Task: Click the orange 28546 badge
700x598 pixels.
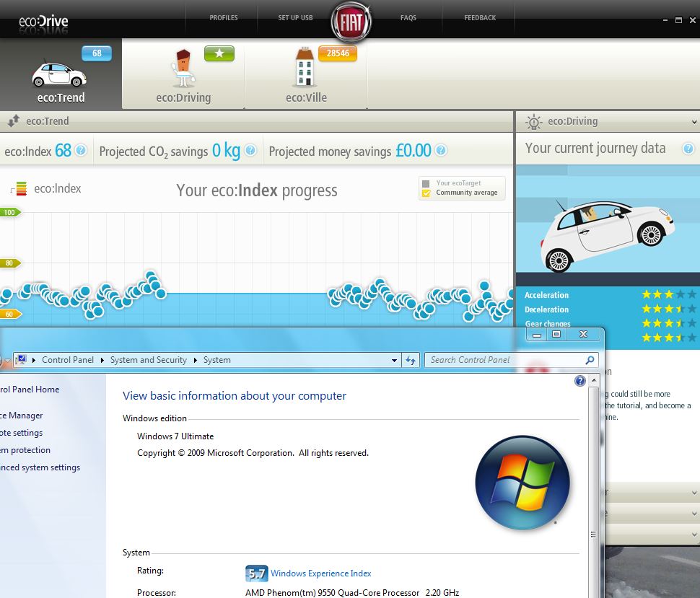Action: [338, 53]
